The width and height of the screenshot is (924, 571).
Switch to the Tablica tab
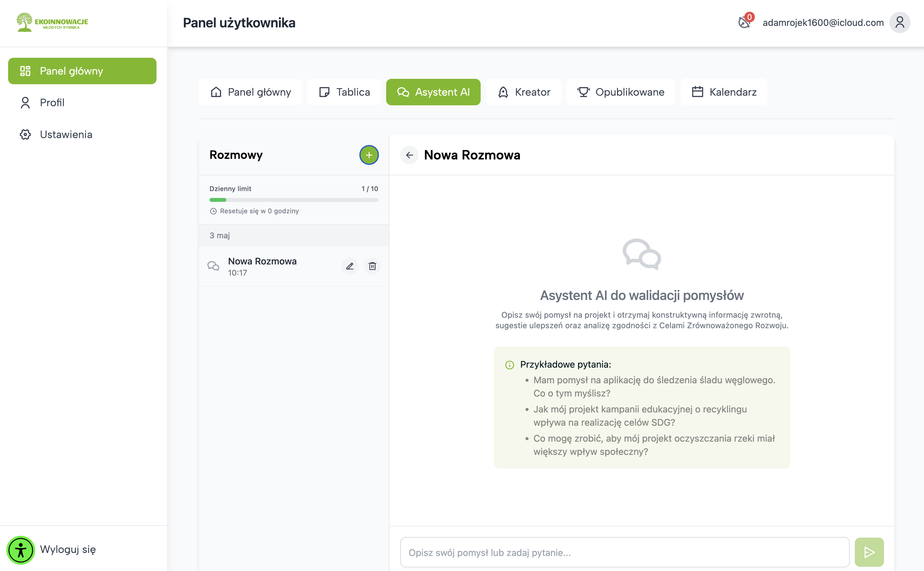pos(344,92)
